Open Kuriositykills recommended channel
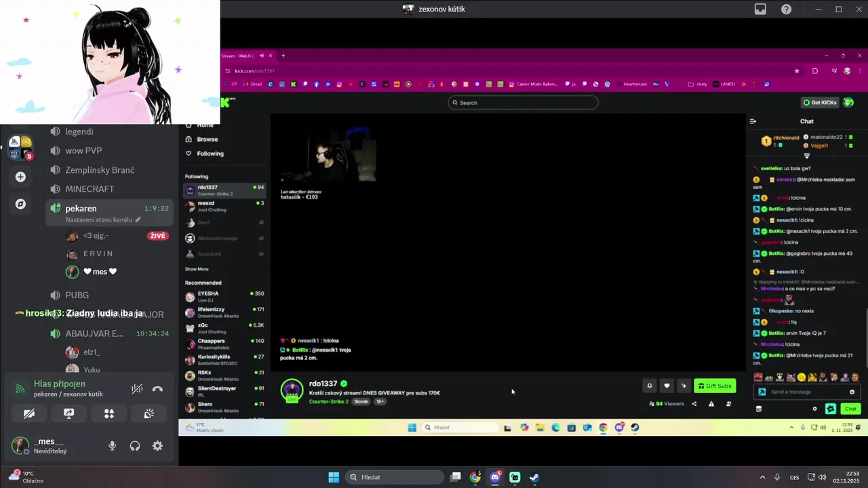Viewport: 868px width, 488px height. pos(224,359)
